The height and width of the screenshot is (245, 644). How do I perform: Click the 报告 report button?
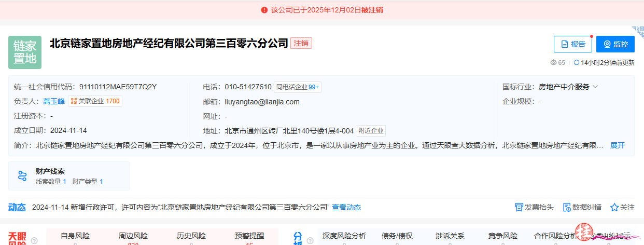pyautogui.click(x=572, y=44)
